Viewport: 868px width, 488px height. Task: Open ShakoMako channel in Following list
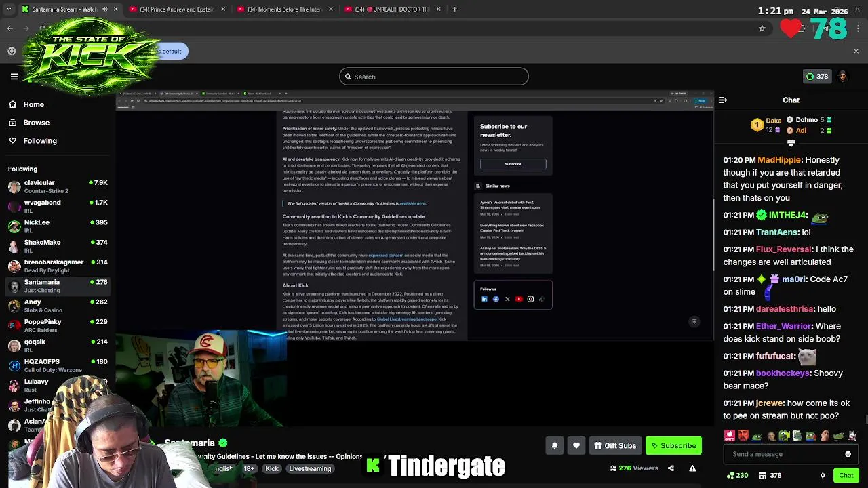[x=58, y=246]
